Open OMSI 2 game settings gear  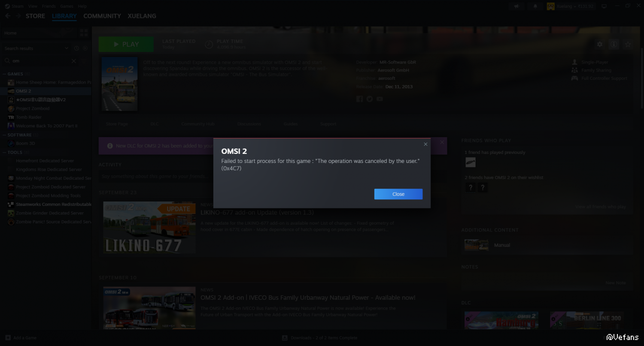coord(600,44)
